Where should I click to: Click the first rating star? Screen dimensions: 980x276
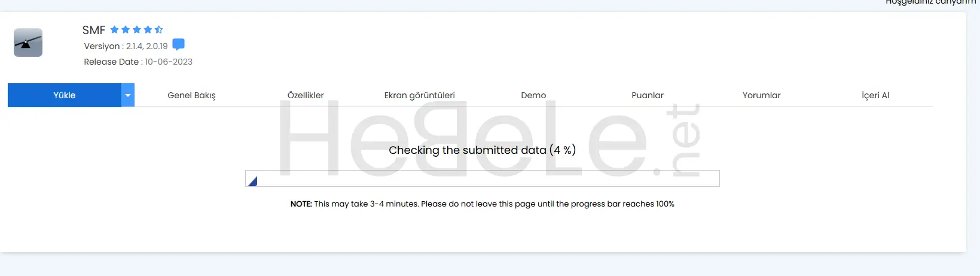click(115, 29)
